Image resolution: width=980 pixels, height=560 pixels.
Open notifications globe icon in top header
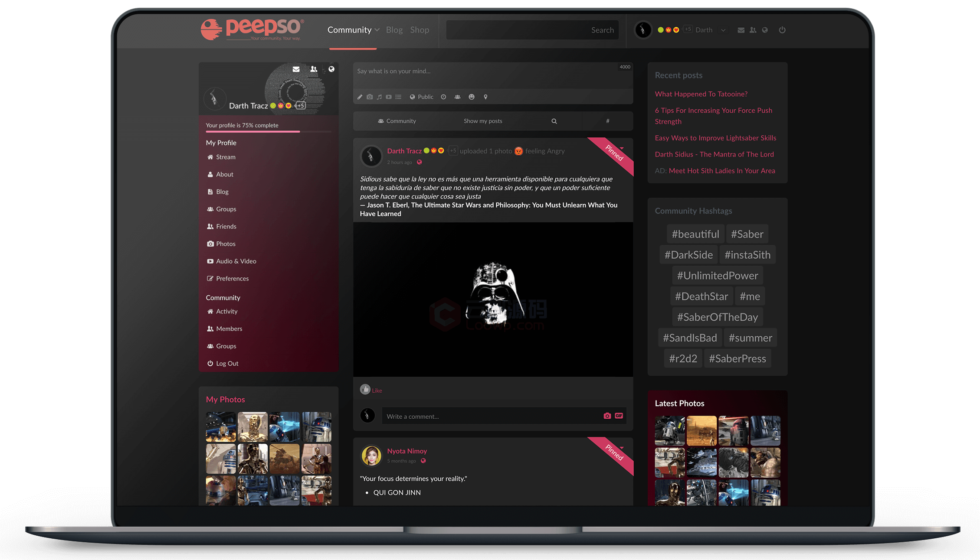(765, 30)
